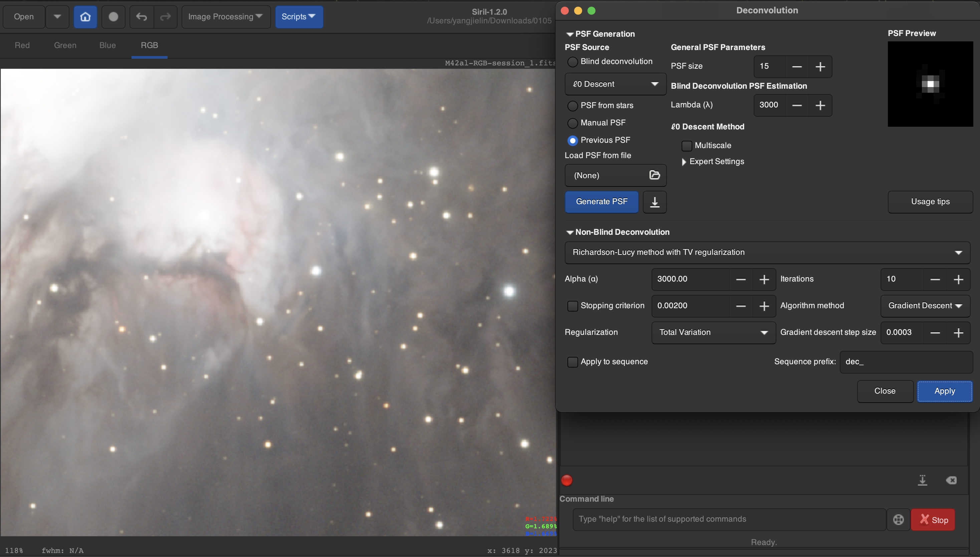This screenshot has width=980, height=557.
Task: Click the redo arrow icon
Action: (165, 17)
